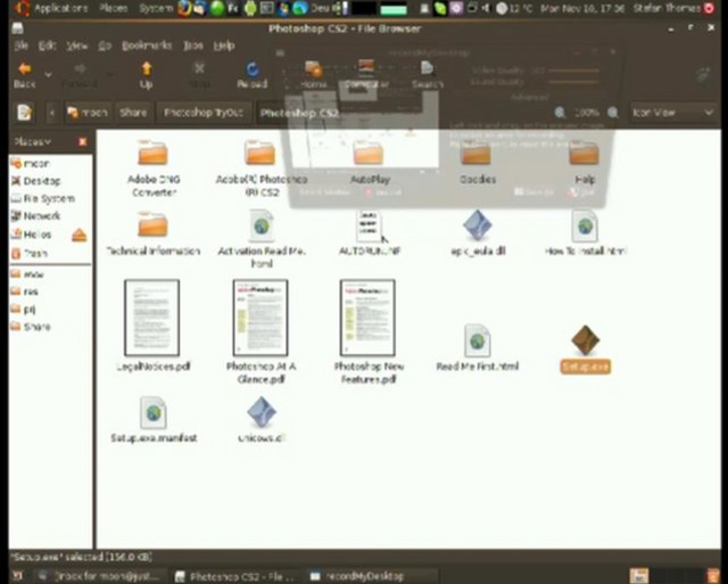Zoom out the icon view
The image size is (728, 584).
point(560,113)
